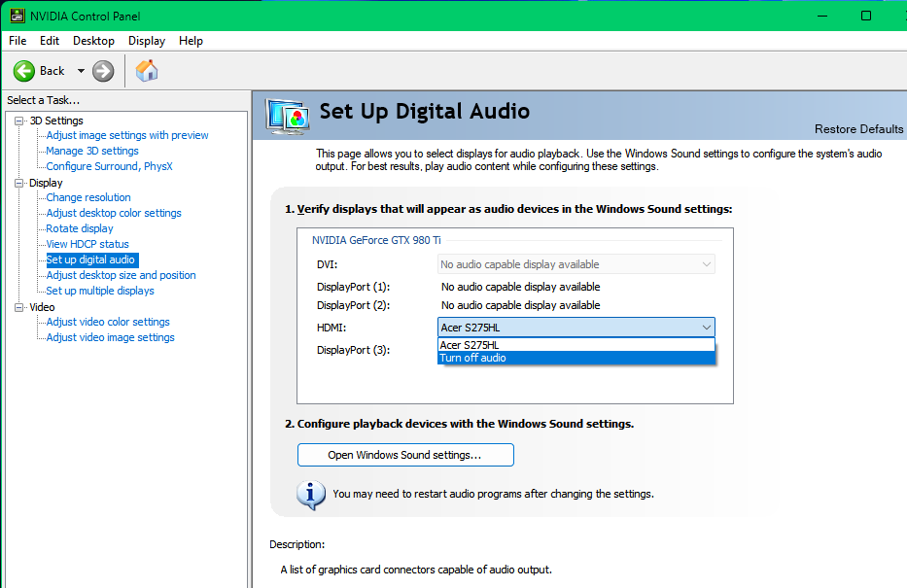Maximize the NVIDIA Control Panel window
The width and height of the screenshot is (907, 588).
[x=866, y=16]
